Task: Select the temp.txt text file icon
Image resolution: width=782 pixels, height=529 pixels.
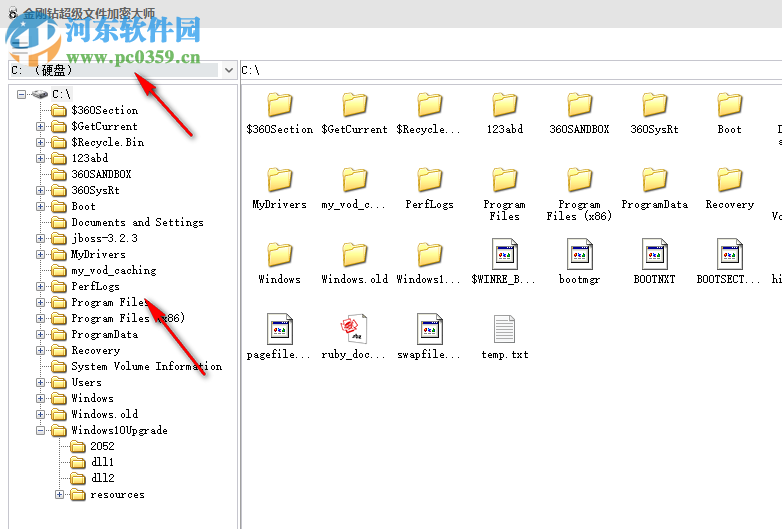Action: coord(505,329)
